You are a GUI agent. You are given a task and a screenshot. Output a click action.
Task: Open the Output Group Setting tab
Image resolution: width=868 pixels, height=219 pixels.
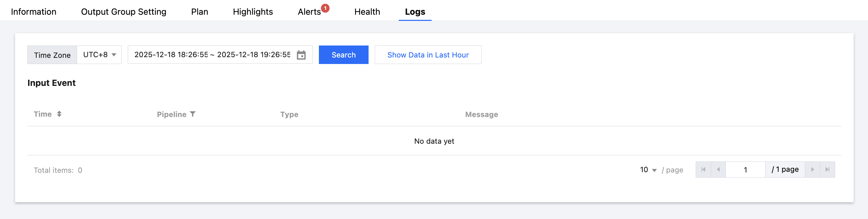click(x=124, y=12)
